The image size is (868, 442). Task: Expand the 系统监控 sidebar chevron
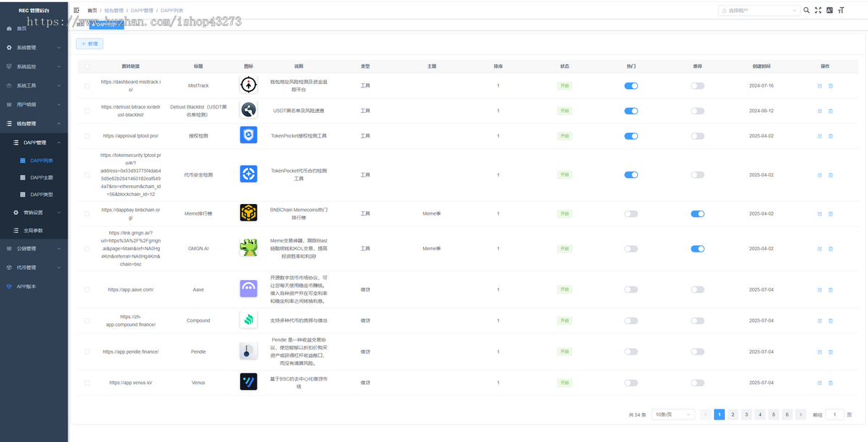tap(59, 67)
